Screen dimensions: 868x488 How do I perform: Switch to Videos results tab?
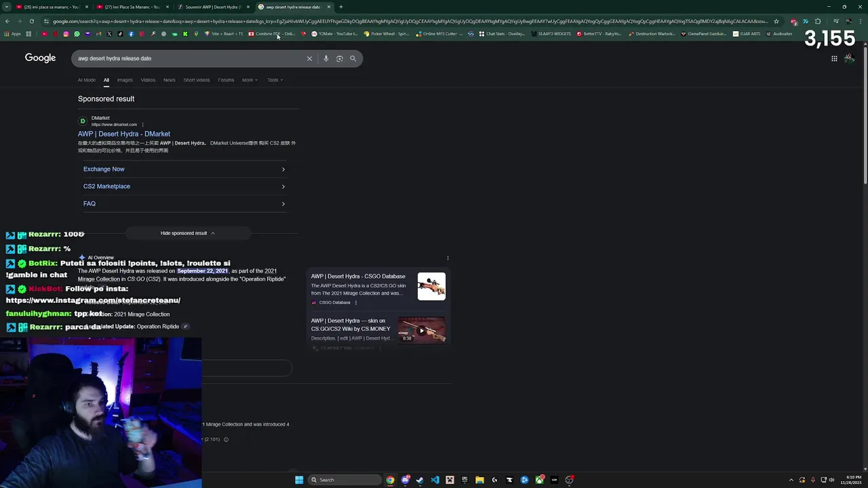point(148,80)
